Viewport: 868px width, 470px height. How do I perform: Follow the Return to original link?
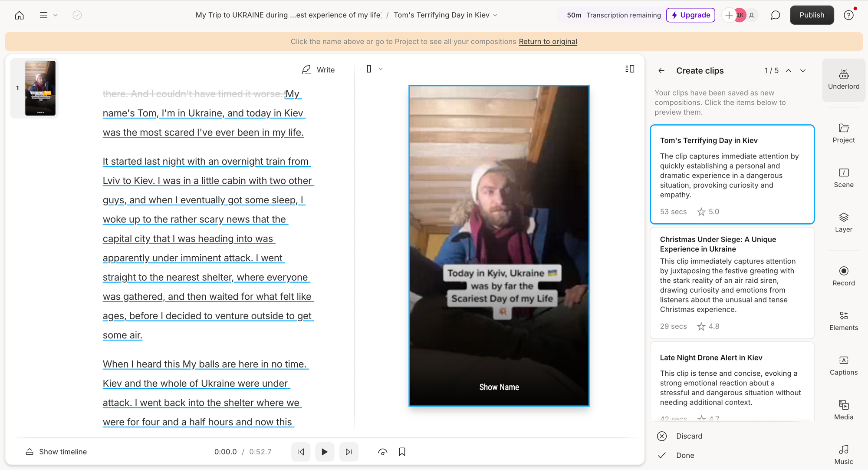(x=548, y=42)
